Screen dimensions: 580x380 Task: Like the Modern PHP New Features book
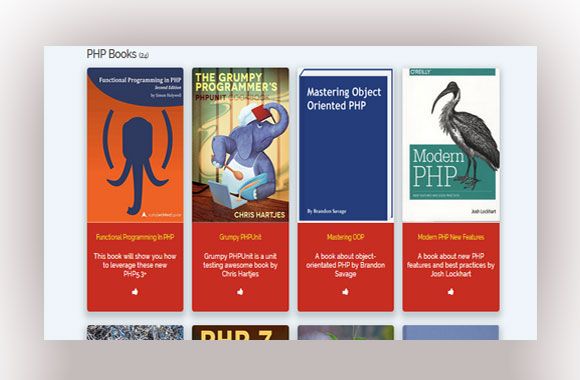(451, 292)
